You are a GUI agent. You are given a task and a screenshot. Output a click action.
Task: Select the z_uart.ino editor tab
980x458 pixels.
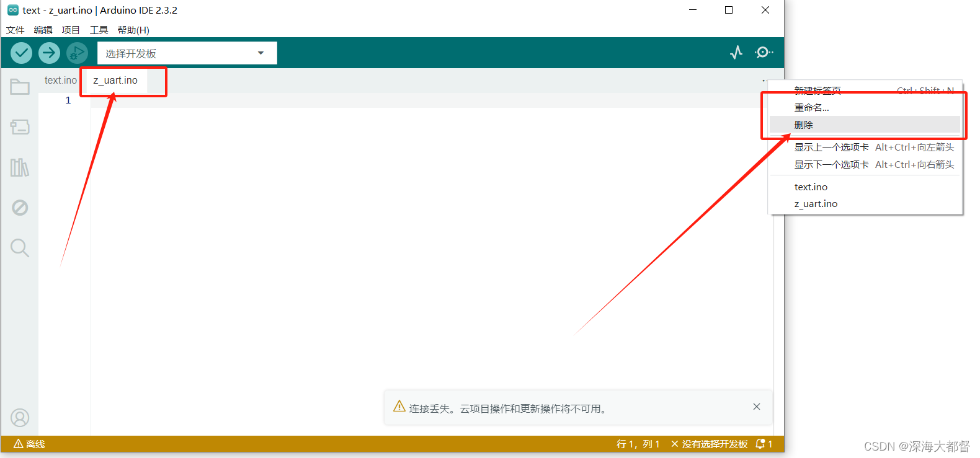(x=115, y=80)
